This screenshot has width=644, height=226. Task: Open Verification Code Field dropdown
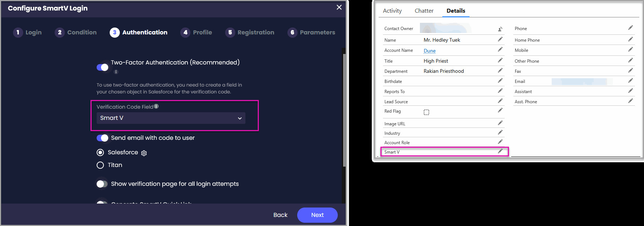coord(171,118)
